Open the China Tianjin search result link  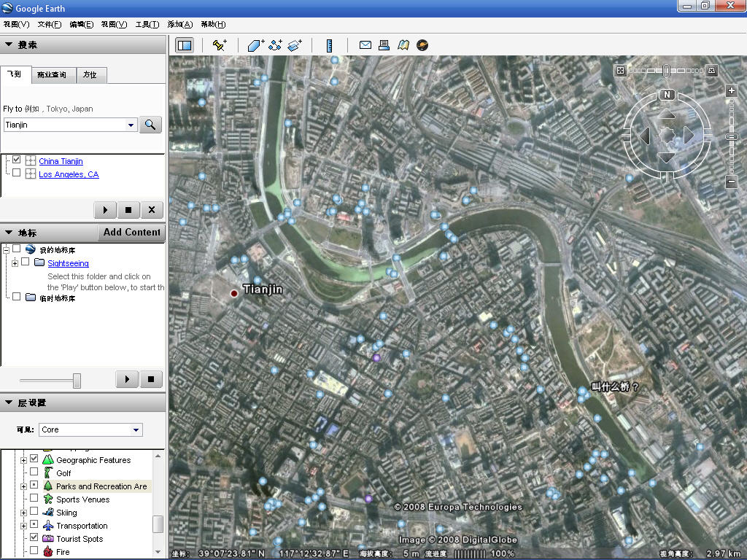click(x=61, y=161)
